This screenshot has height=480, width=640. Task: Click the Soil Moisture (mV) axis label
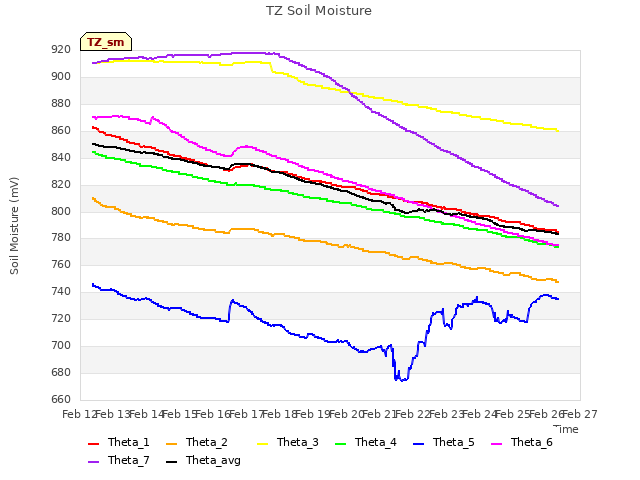click(x=14, y=226)
